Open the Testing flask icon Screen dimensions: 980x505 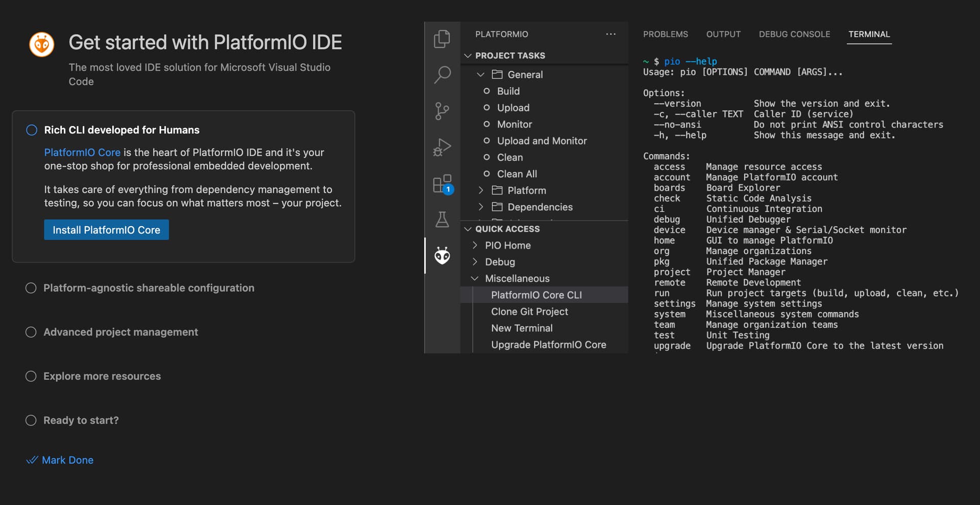pyautogui.click(x=442, y=220)
